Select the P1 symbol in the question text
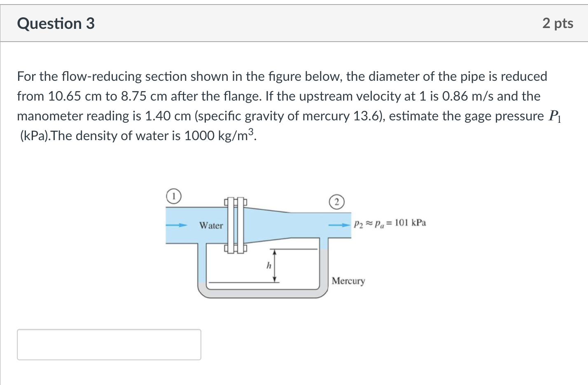Viewport: 588px width, 385px height. click(x=555, y=117)
